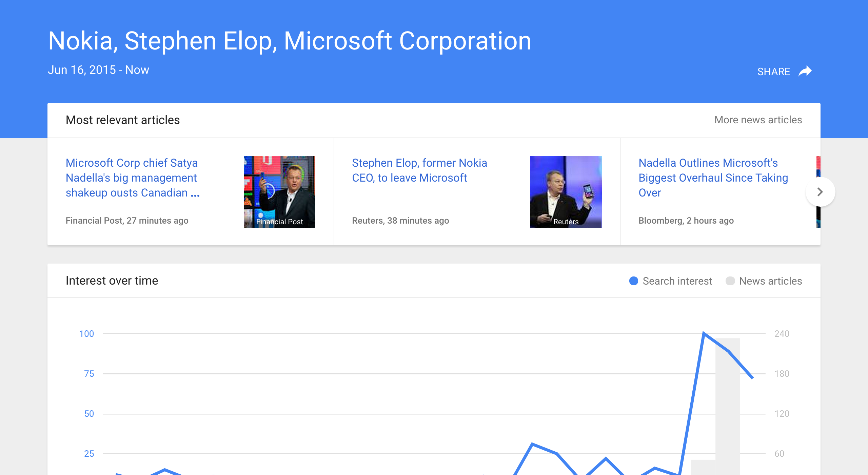This screenshot has width=868, height=475.
Task: Open Microsoft Corp chief Satya Nadella article
Action: (132, 178)
